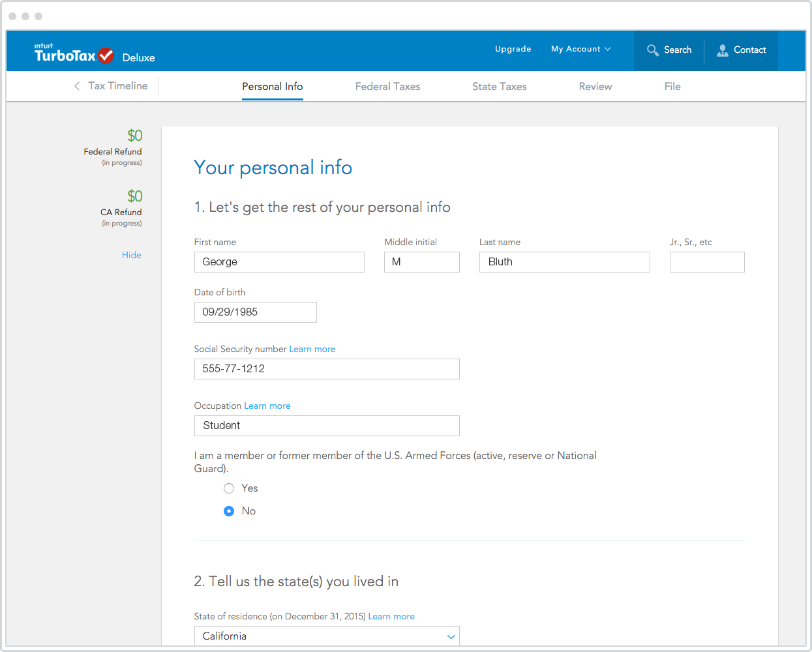Click the search magnifier icon
The image size is (812, 652).
pos(652,50)
